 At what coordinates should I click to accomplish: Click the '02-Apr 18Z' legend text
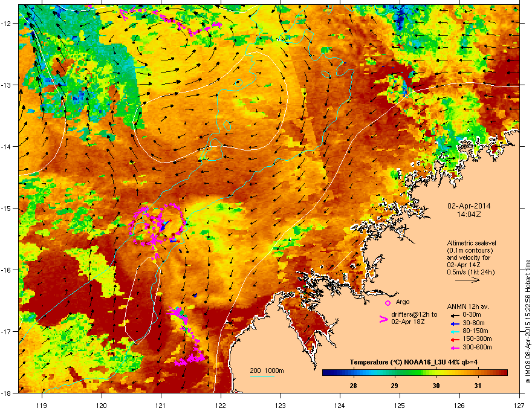click(x=408, y=322)
